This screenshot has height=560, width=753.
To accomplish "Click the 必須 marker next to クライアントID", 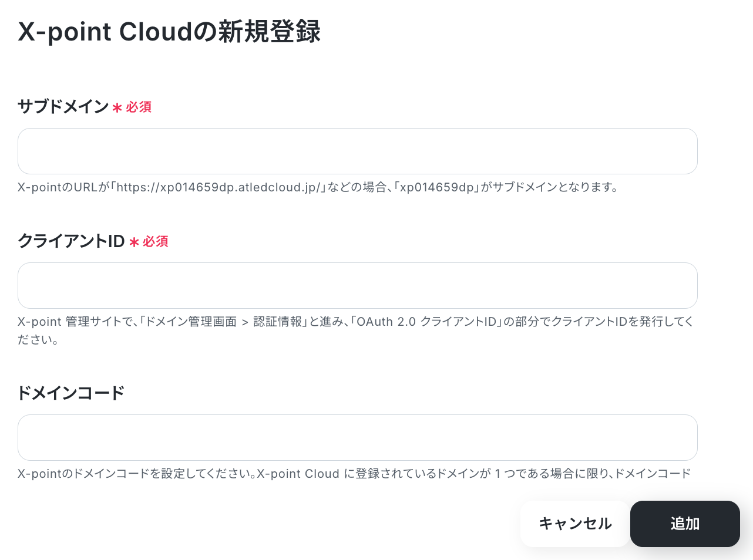I will [x=155, y=241].
